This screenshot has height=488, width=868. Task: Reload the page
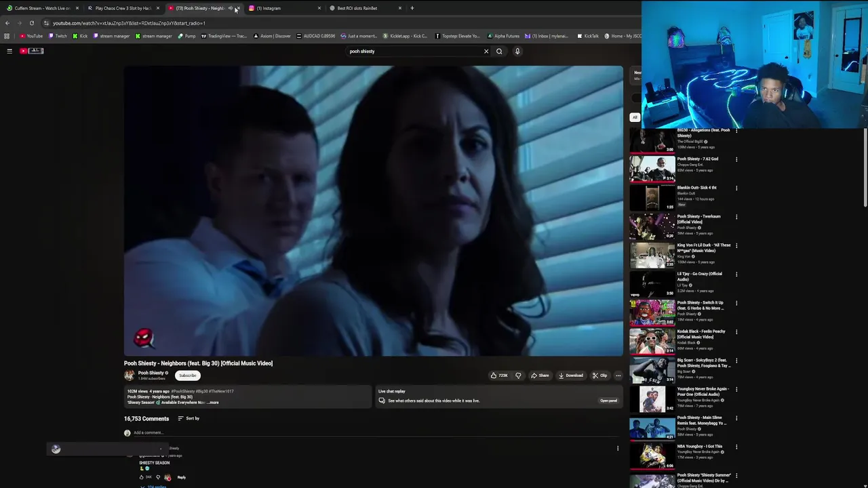(31, 23)
